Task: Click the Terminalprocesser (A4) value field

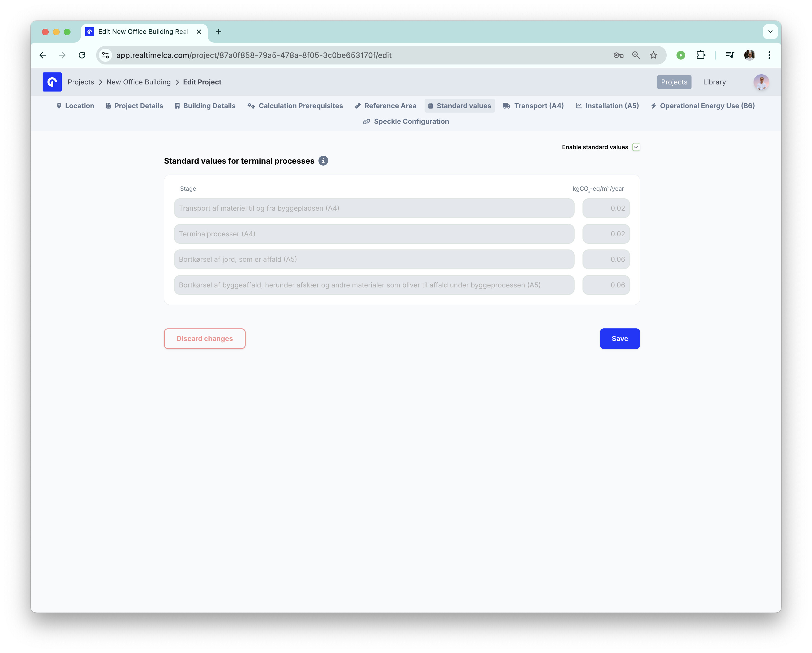Action: coord(606,234)
